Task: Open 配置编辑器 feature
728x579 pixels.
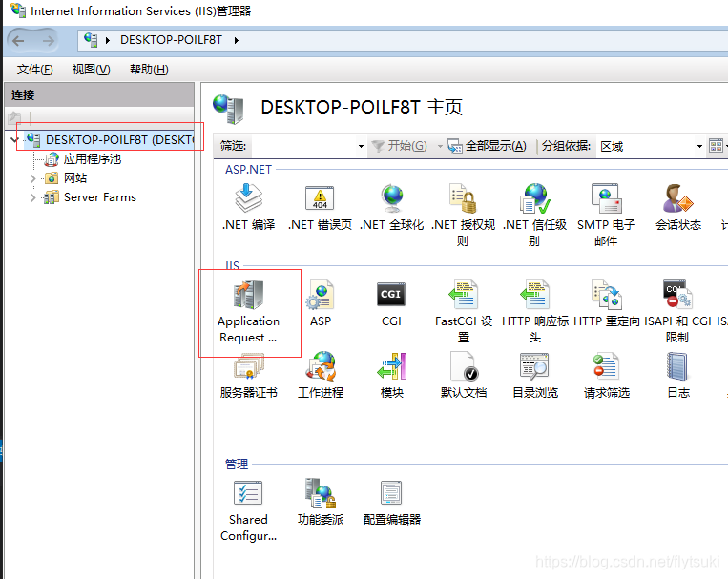Action: pos(392,502)
